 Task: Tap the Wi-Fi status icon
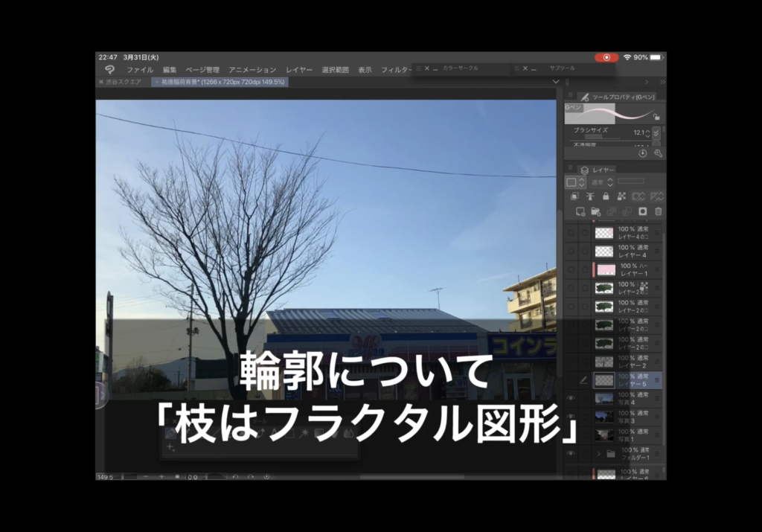627,57
